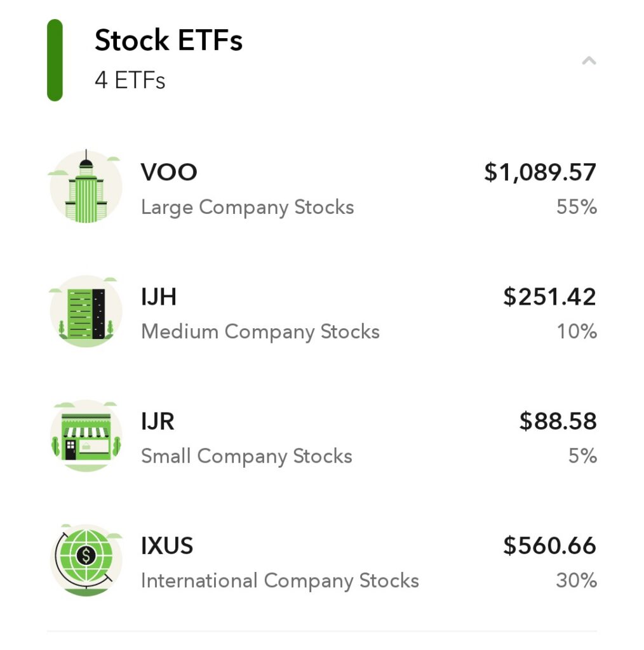Select the $88.58 IJR balance
The image size is (644, 650).
[558, 421]
